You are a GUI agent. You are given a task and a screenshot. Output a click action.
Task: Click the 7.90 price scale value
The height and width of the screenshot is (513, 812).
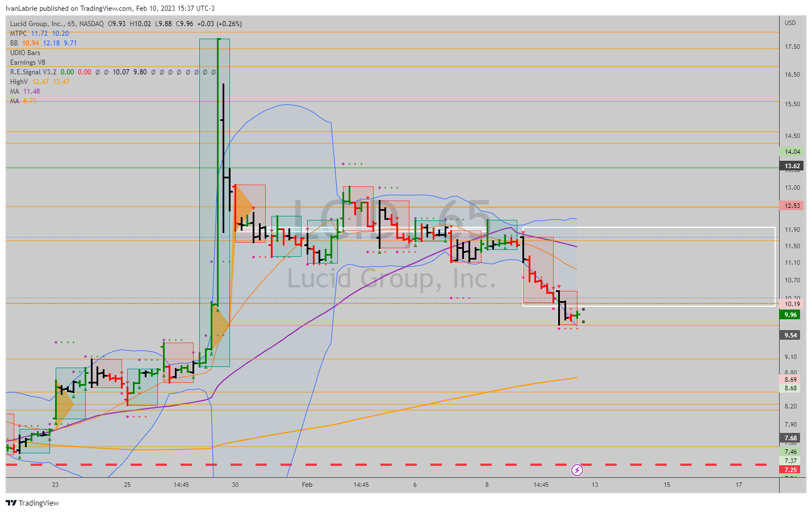[x=790, y=424]
